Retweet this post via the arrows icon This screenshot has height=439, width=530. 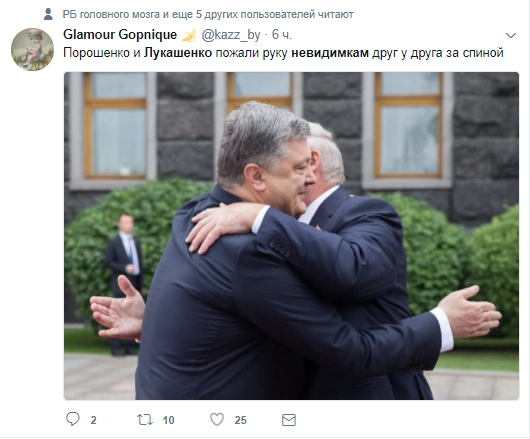point(145,420)
